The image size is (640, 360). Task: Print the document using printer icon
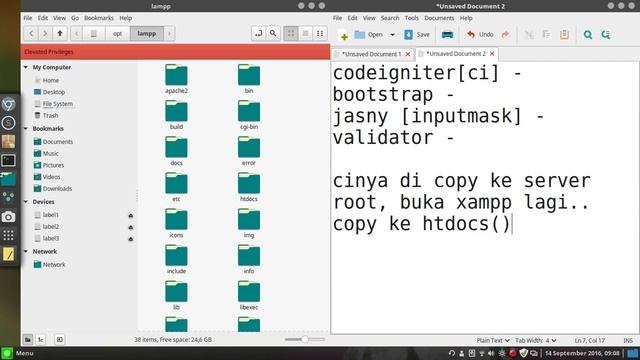(x=447, y=35)
